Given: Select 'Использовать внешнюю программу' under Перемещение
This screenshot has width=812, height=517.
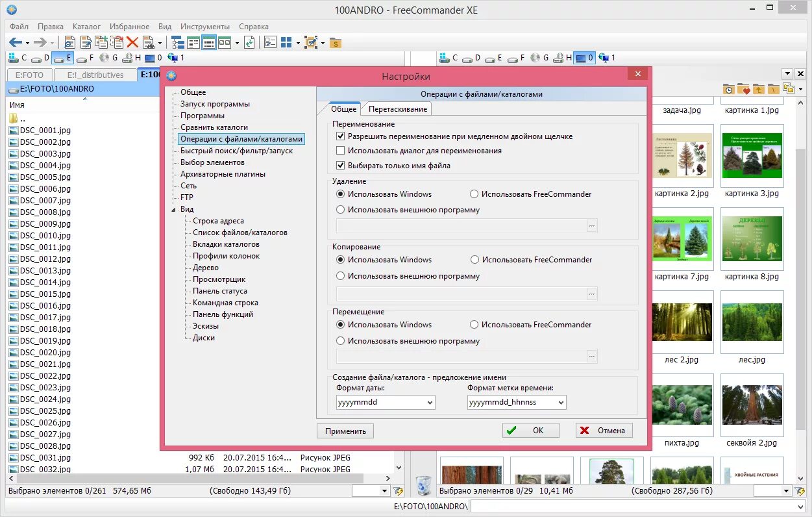Looking at the screenshot, I should click(341, 341).
